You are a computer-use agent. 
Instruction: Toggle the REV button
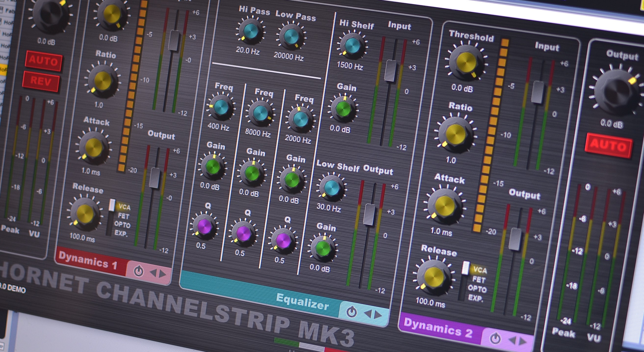[x=41, y=81]
